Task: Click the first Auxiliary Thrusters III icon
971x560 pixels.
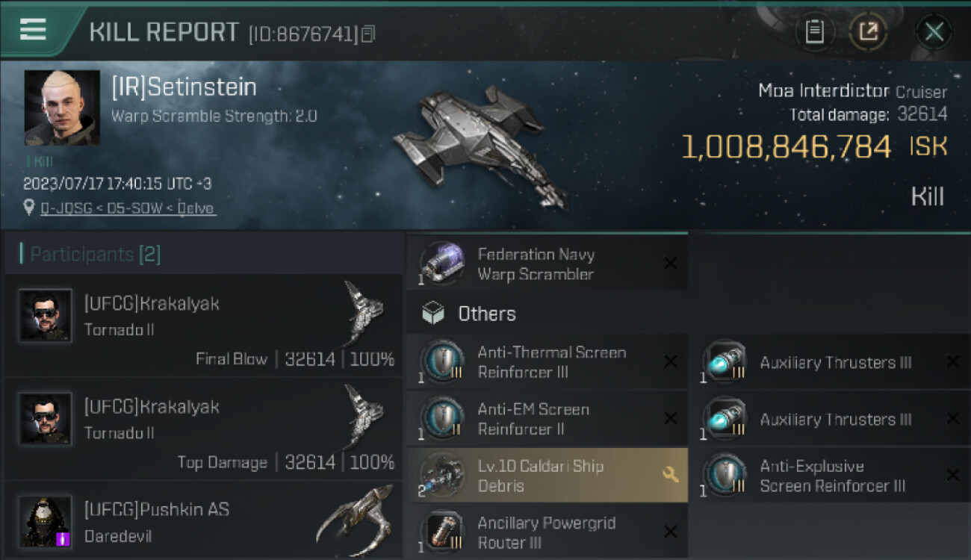Action: coord(724,362)
